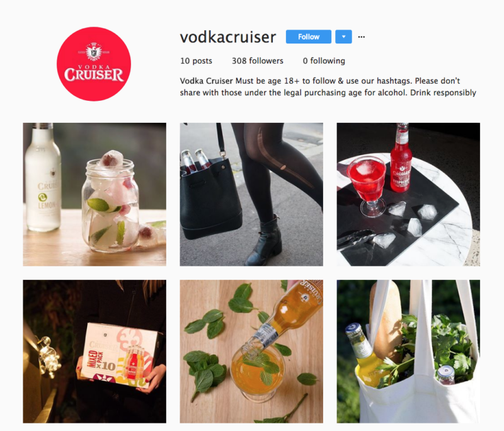This screenshot has width=504, height=431.
Task: Open the Mixed Pack x10 box post
Action: click(94, 352)
